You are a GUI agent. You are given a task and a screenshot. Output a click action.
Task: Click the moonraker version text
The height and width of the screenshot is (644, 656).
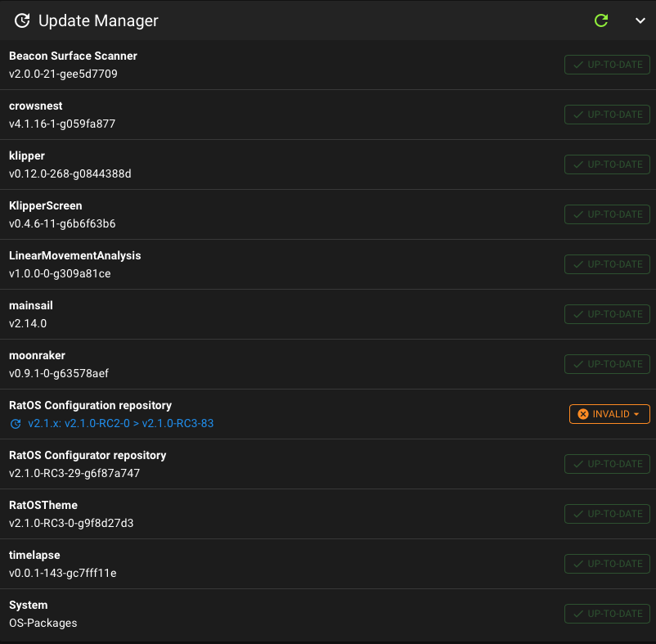pyautogui.click(x=59, y=373)
